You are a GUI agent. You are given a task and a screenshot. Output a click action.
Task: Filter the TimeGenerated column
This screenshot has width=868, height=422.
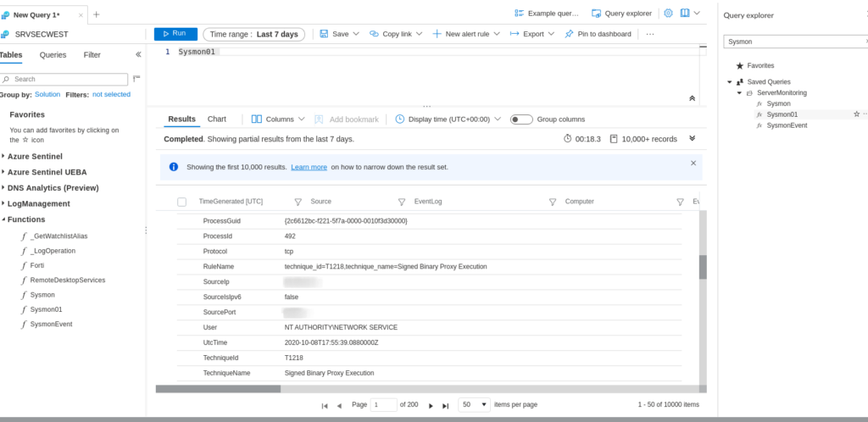tap(298, 202)
